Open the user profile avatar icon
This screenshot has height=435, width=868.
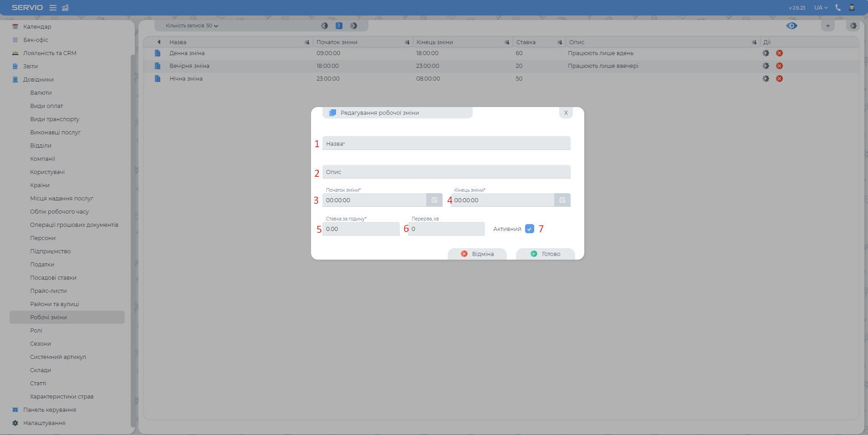[x=852, y=8]
